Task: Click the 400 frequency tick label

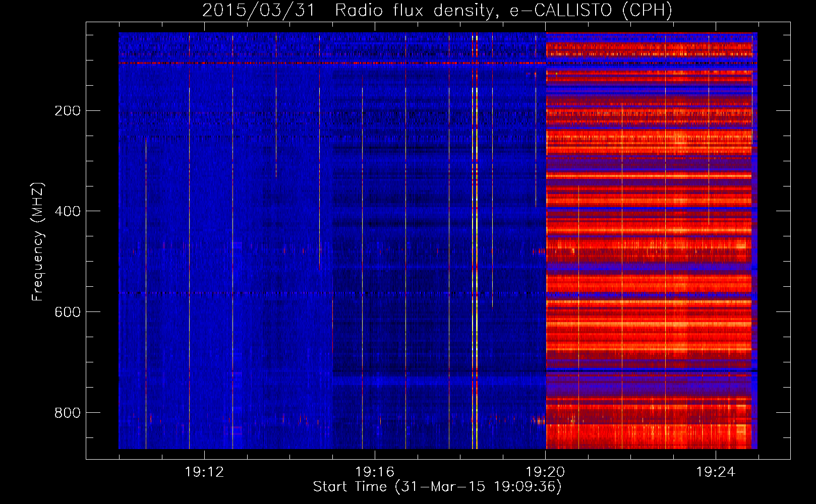Action: 67,211
